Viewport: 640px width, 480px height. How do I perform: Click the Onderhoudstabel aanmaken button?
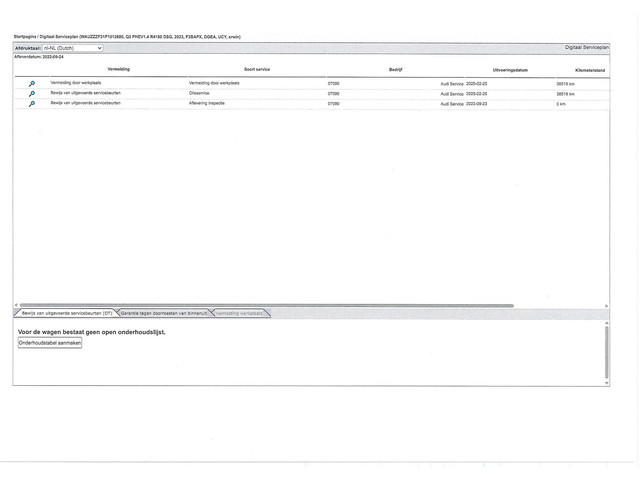[x=50, y=343]
